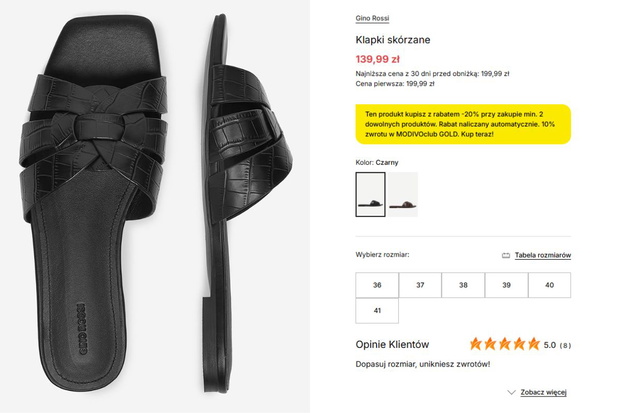Screen dimensions: 620x413
Task: Select the black color variant thumbnail
Action: pos(370,194)
